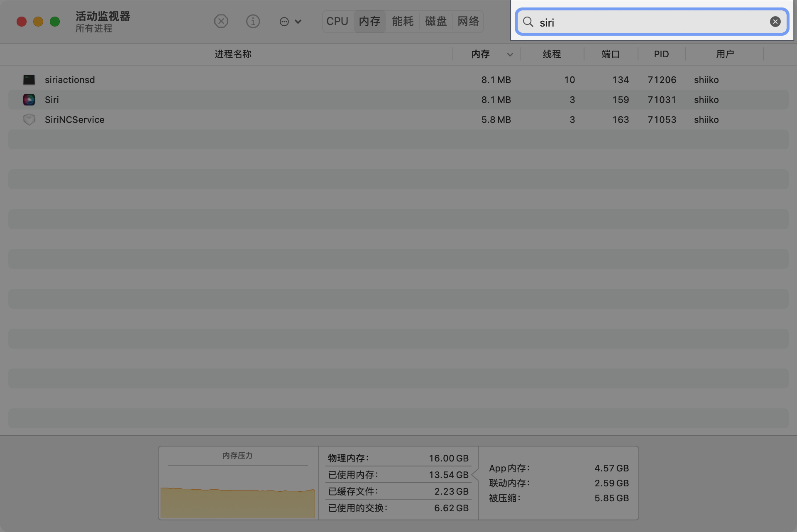Image resolution: width=797 pixels, height=532 pixels.
Task: Switch to the 能耗 tab
Action: pyautogui.click(x=403, y=21)
